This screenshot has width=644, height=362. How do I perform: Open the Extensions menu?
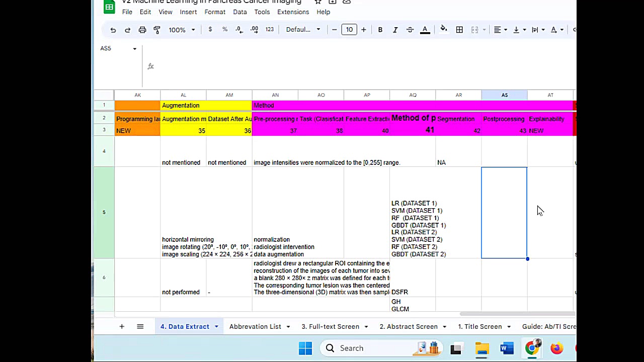(293, 12)
